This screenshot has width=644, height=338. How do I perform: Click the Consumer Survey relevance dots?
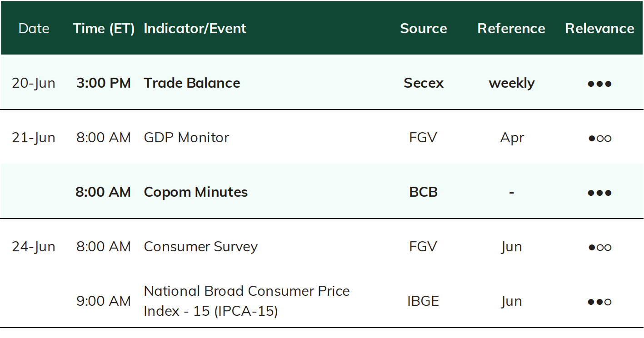click(599, 247)
